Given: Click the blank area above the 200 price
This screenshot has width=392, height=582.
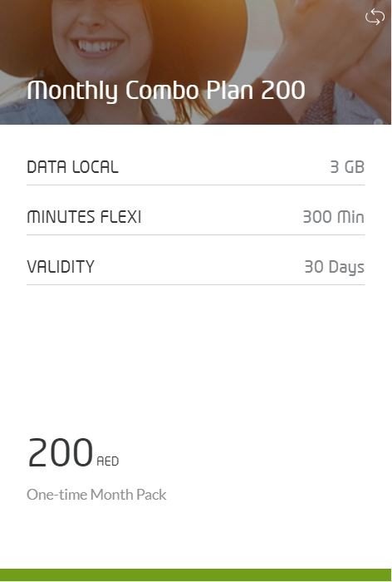Looking at the screenshot, I should click(196, 357).
